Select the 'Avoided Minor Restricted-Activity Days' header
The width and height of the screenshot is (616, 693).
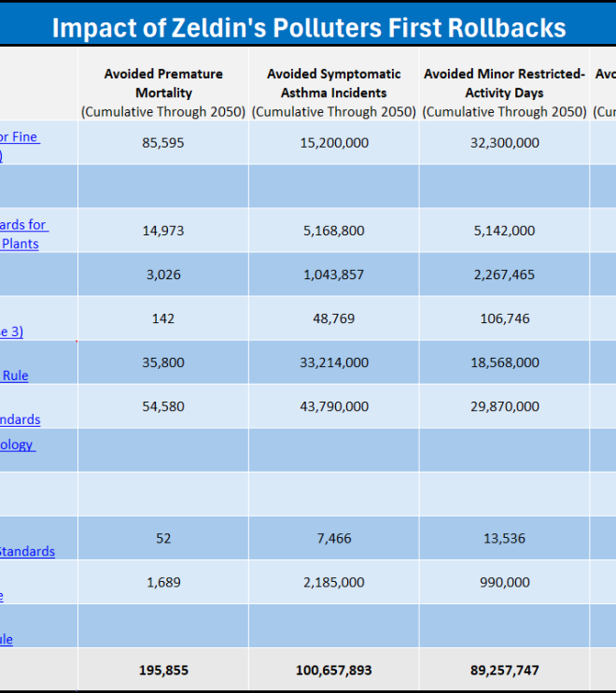point(504,83)
